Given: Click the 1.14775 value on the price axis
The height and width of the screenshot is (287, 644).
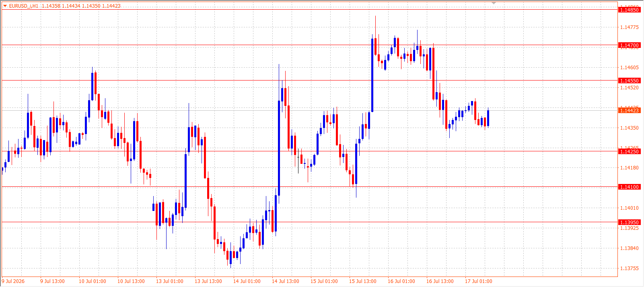Looking at the screenshot, I should (630, 27).
